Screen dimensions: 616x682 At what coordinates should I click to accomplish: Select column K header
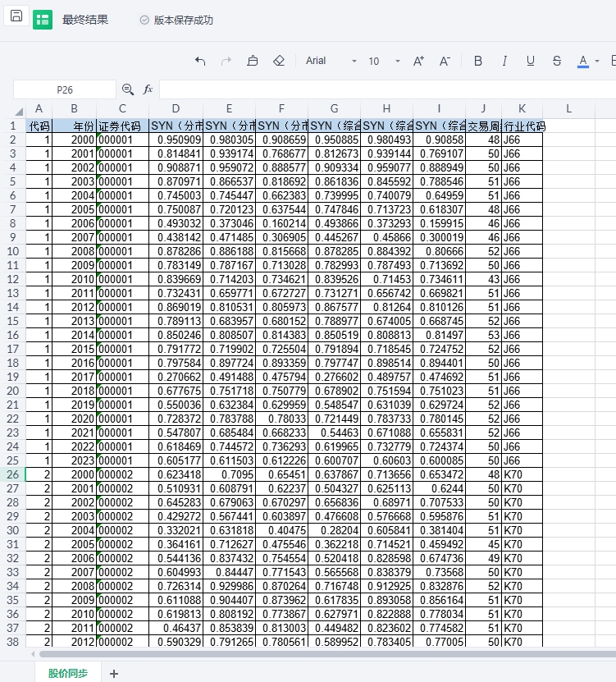point(522,108)
